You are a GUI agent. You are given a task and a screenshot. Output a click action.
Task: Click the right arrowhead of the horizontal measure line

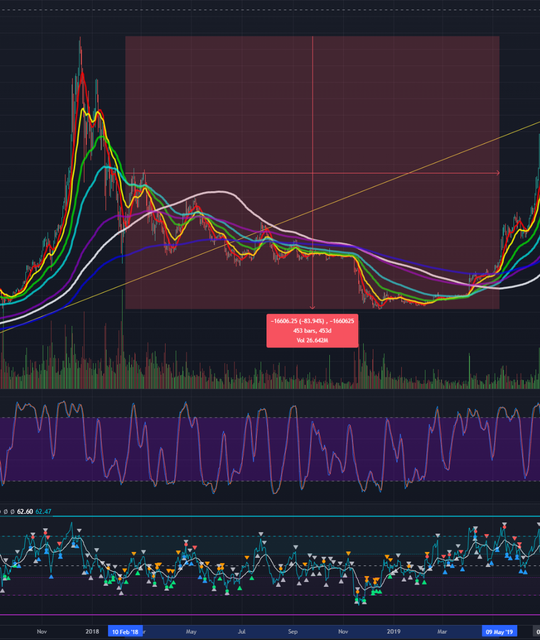[498, 173]
